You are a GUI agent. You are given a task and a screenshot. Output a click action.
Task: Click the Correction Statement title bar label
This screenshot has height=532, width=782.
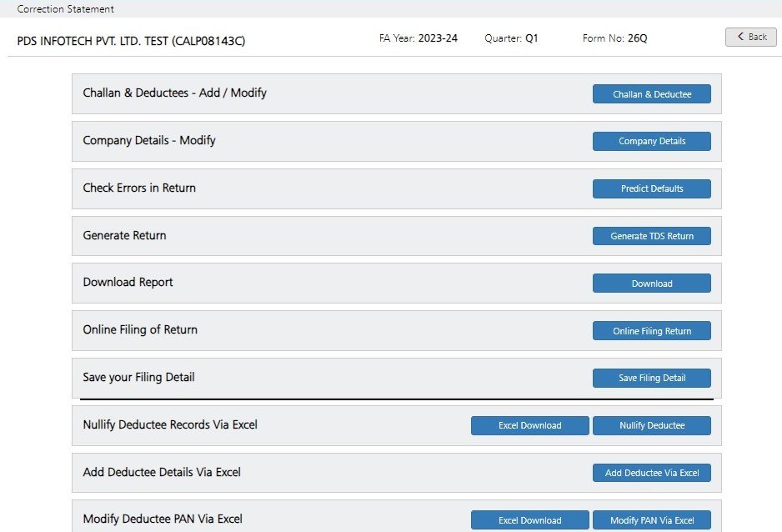click(x=64, y=9)
